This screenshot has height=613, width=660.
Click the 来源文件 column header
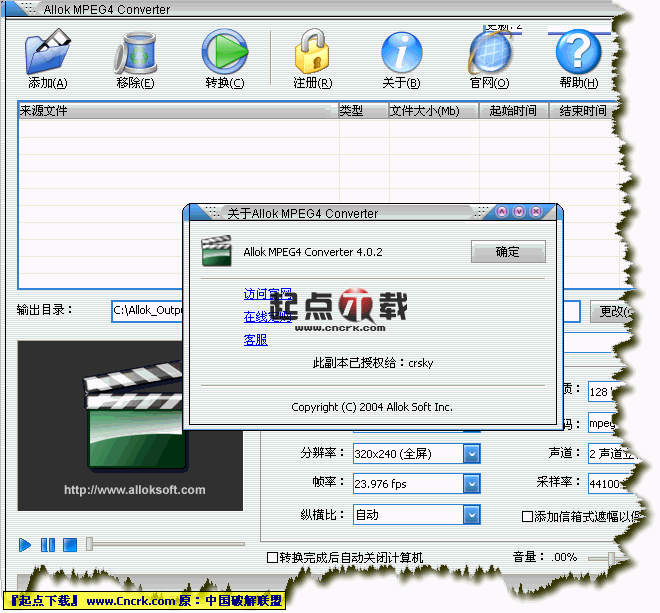[178, 111]
